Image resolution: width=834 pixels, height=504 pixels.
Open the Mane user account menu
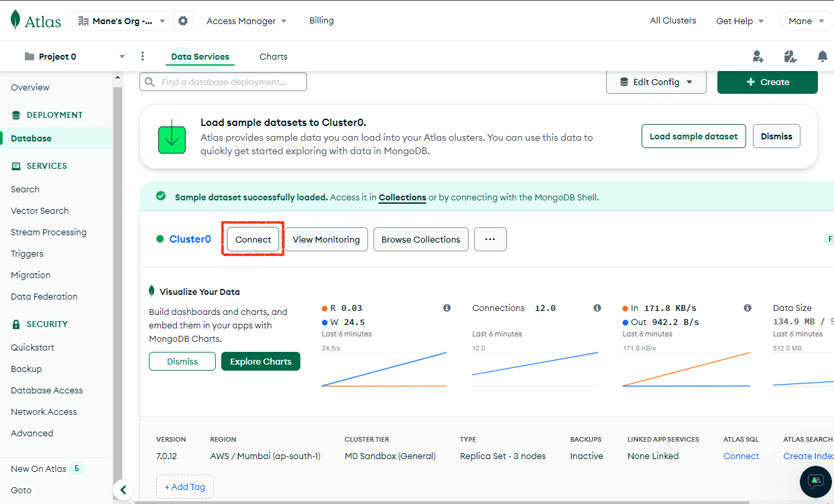click(x=807, y=21)
